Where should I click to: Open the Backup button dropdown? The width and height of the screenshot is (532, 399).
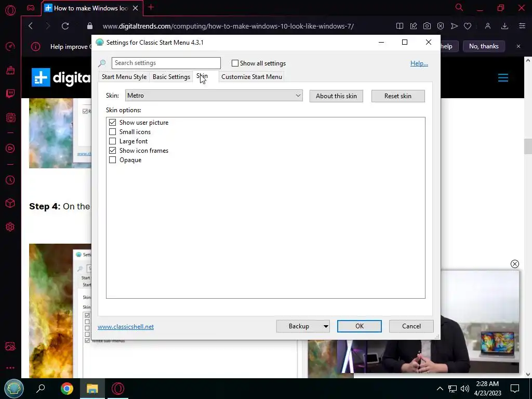(x=326, y=326)
